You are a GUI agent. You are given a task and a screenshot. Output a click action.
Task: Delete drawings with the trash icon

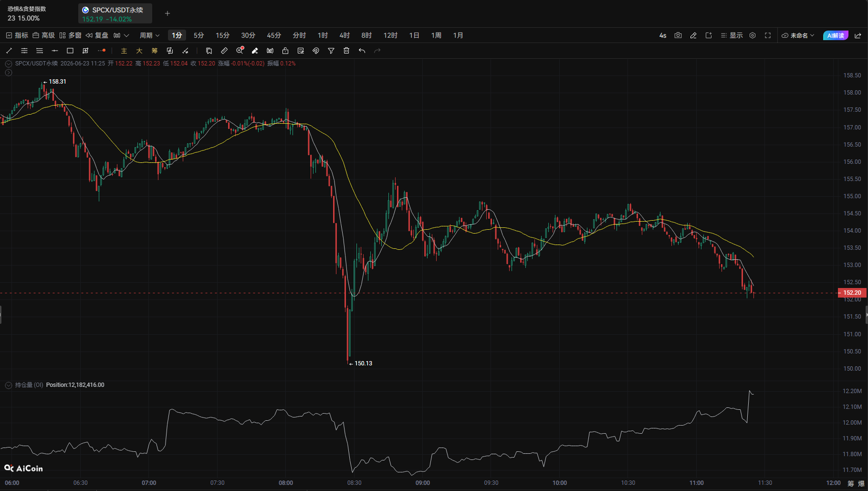(x=346, y=51)
